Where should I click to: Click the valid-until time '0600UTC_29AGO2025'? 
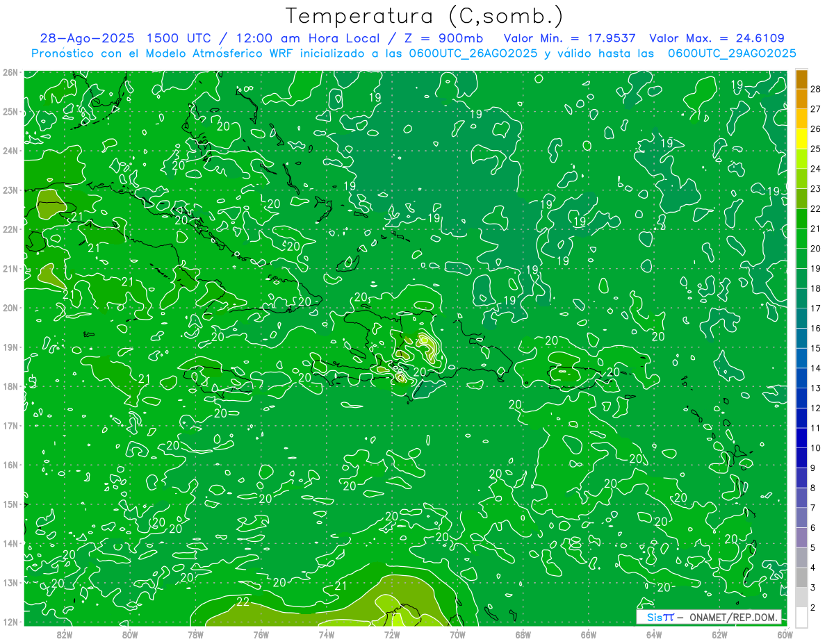(x=732, y=53)
